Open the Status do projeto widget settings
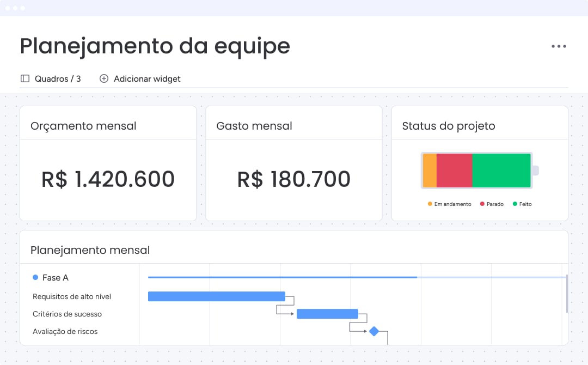 pos(448,126)
